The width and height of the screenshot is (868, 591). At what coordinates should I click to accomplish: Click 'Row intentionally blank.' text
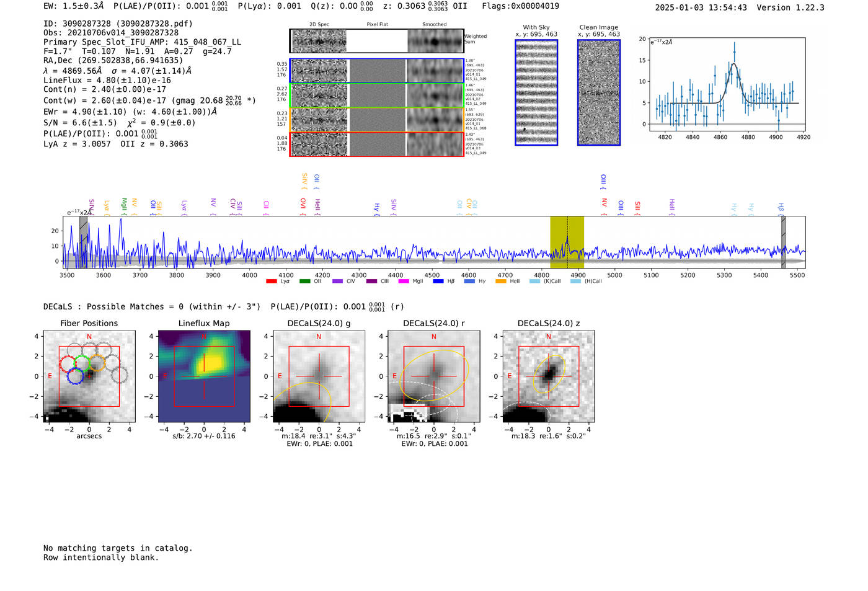click(101, 558)
